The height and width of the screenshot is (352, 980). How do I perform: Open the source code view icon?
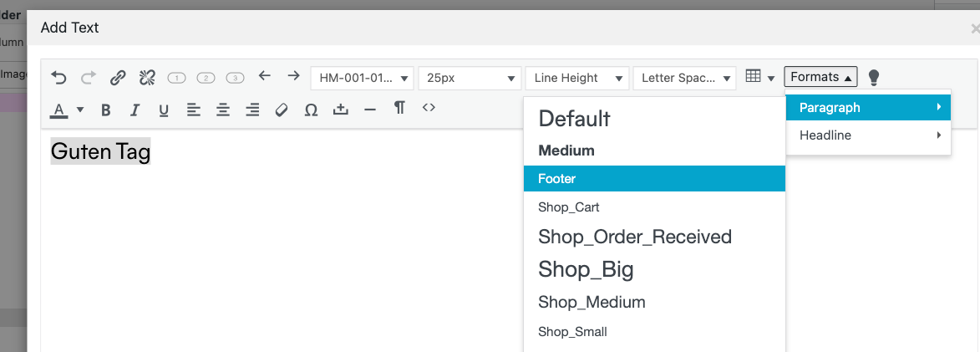429,108
